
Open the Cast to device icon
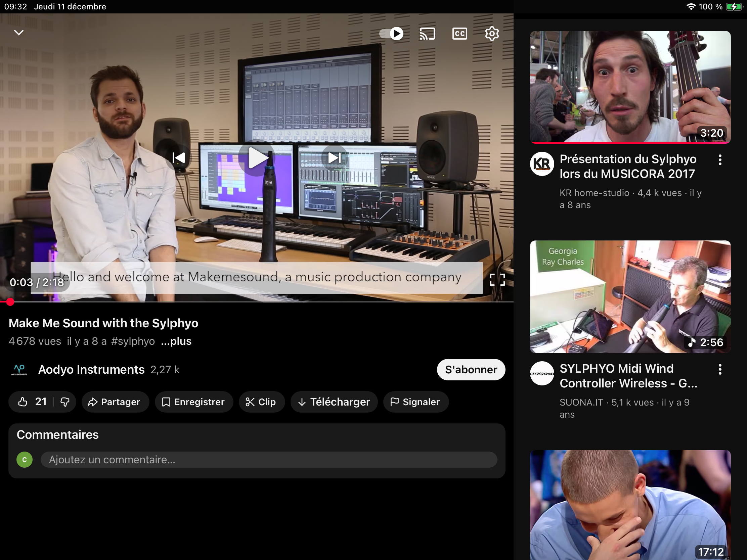click(427, 34)
